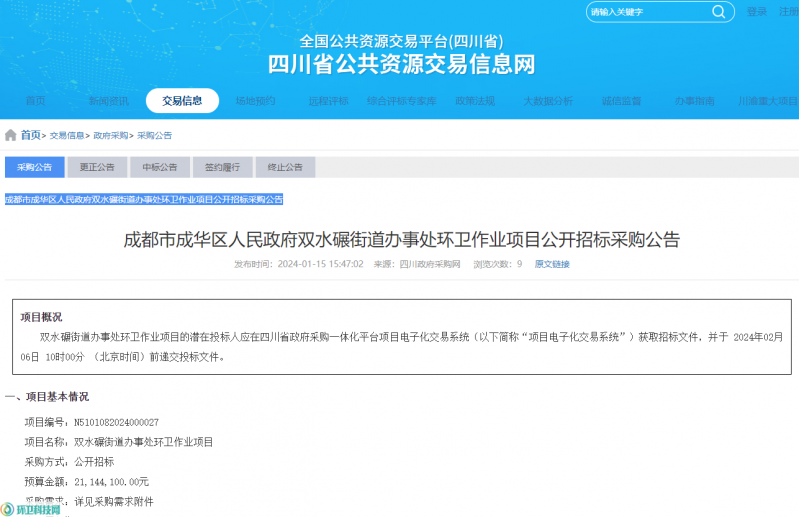799x517 pixels.
Task: Switch to the 更正公告 tab
Action: point(97,167)
